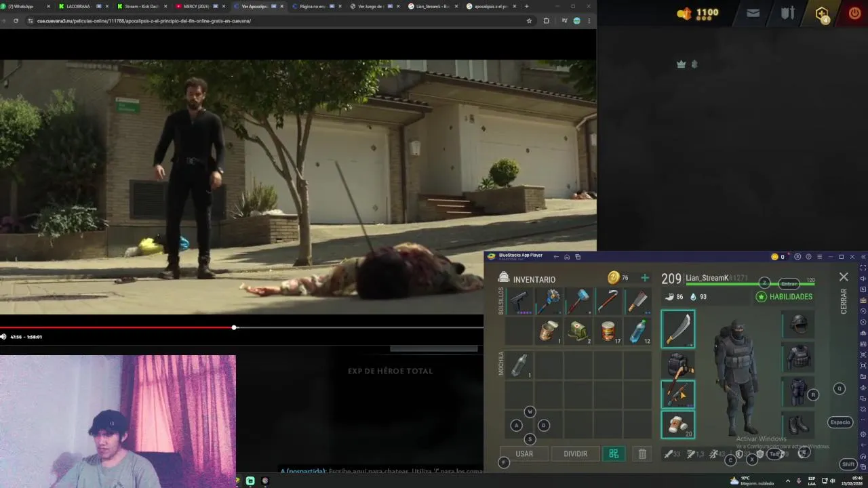This screenshot has height=488, width=868.
Task: Open the BlueStacks account profile icon
Action: (797, 257)
